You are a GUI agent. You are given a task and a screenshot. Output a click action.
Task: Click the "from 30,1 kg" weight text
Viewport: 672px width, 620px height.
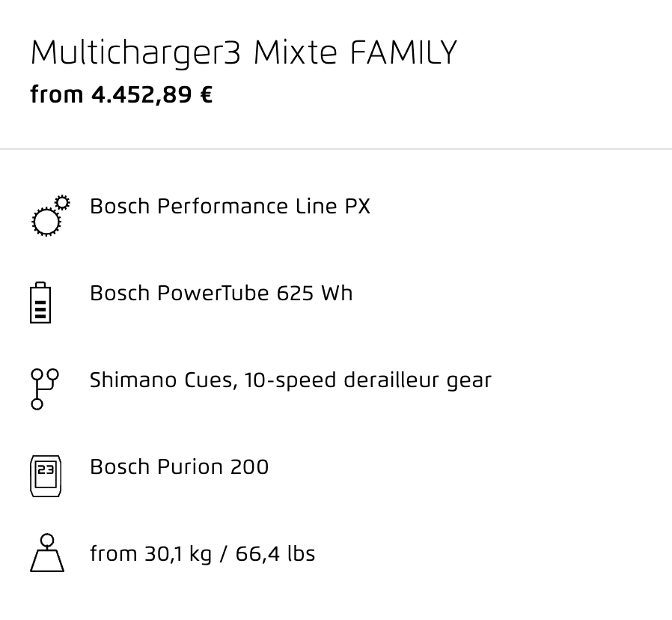coord(151,554)
